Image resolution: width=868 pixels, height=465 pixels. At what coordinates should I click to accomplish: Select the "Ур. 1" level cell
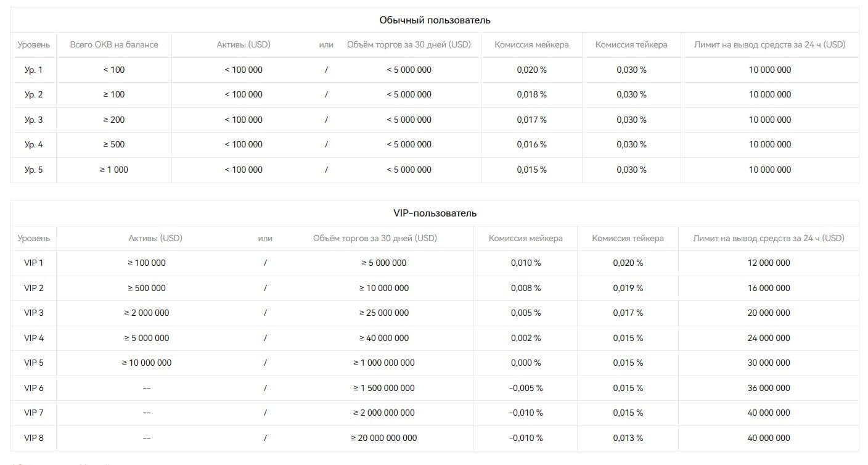(34, 70)
